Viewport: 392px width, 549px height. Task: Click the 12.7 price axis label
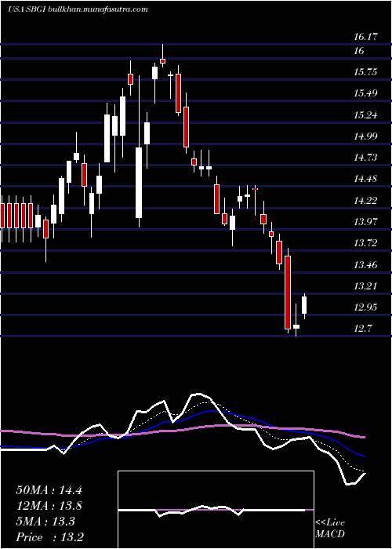pyautogui.click(x=362, y=329)
